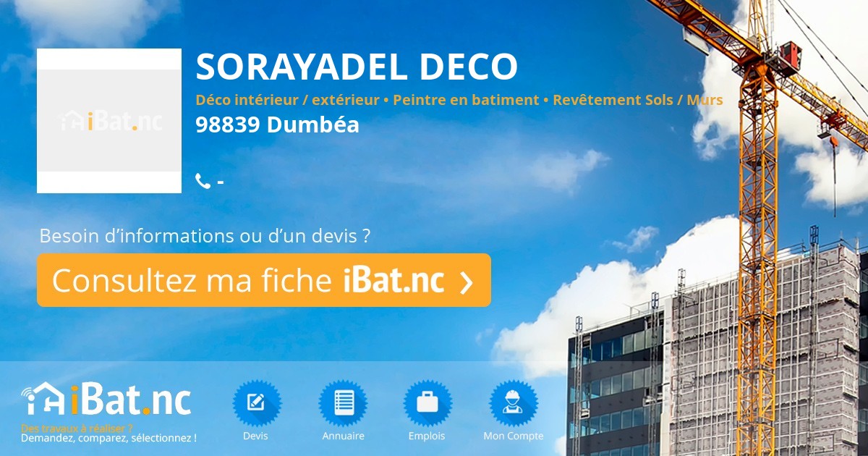Click the SORAYADEL DECO company title
Screen dimensions: 868x456
click(357, 67)
